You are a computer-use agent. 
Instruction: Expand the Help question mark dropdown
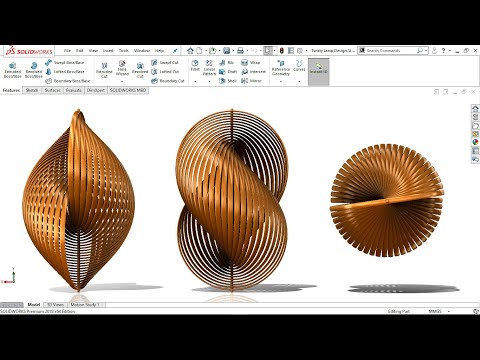click(x=450, y=51)
